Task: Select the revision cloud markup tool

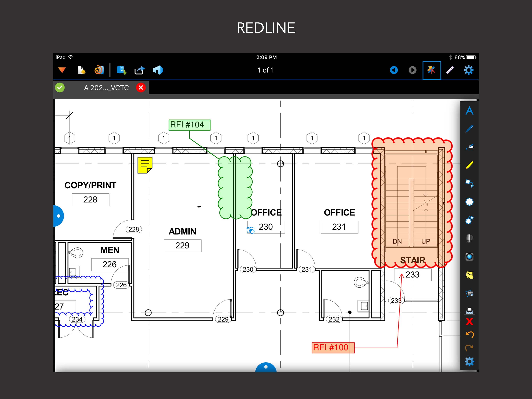Action: point(469,202)
